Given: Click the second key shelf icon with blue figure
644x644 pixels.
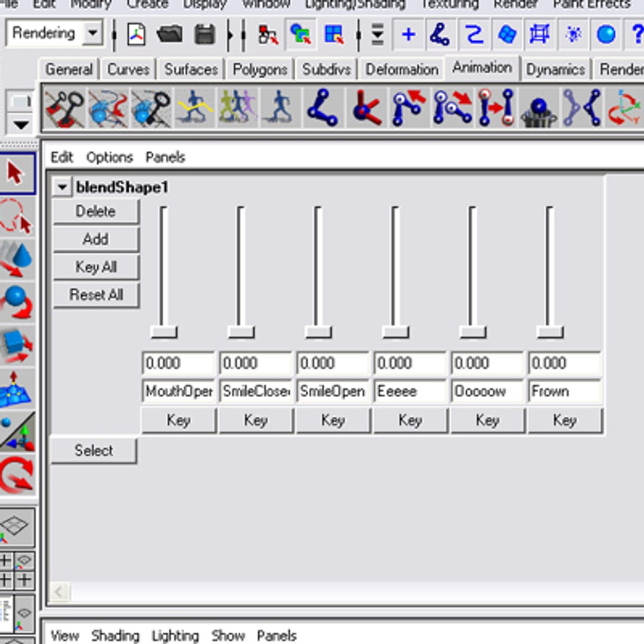Looking at the screenshot, I should click(108, 109).
